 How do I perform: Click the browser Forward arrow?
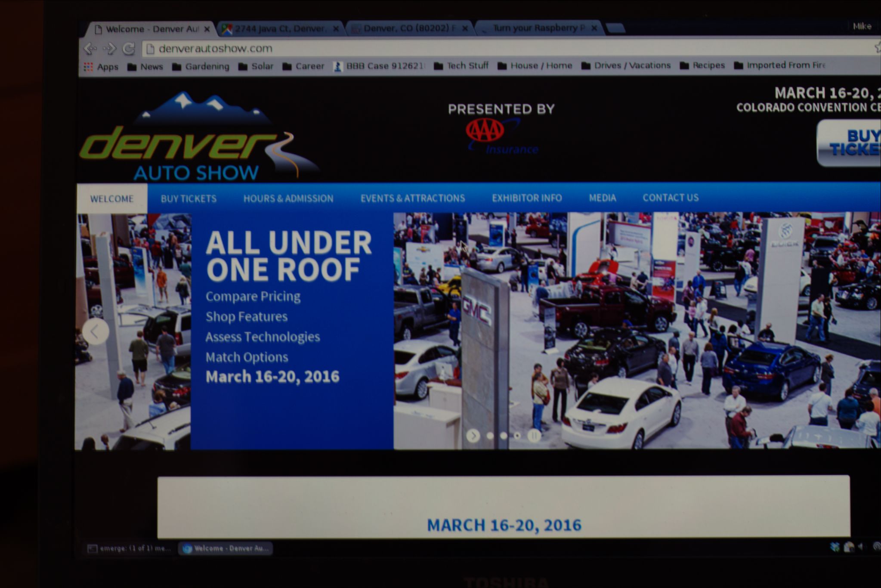tap(110, 49)
